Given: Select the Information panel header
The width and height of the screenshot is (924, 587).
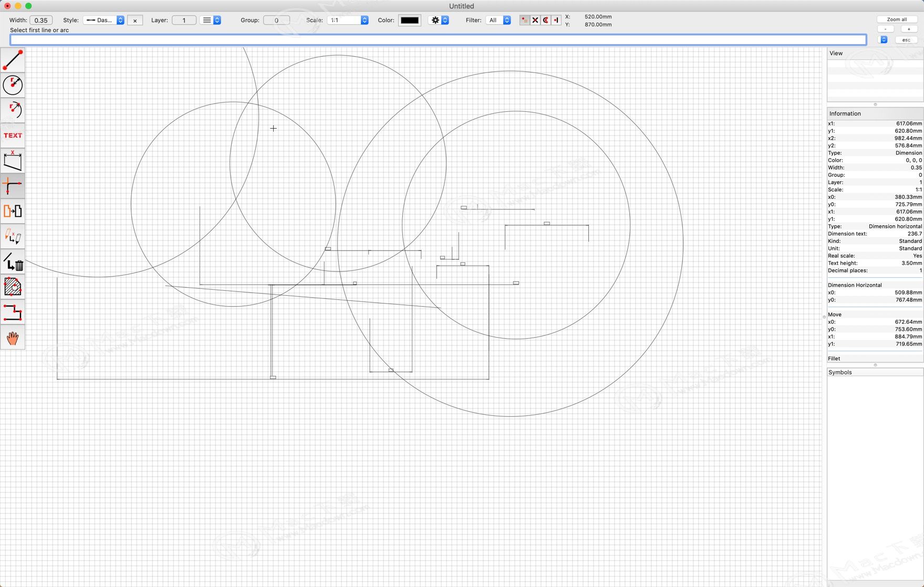Looking at the screenshot, I should [x=875, y=113].
